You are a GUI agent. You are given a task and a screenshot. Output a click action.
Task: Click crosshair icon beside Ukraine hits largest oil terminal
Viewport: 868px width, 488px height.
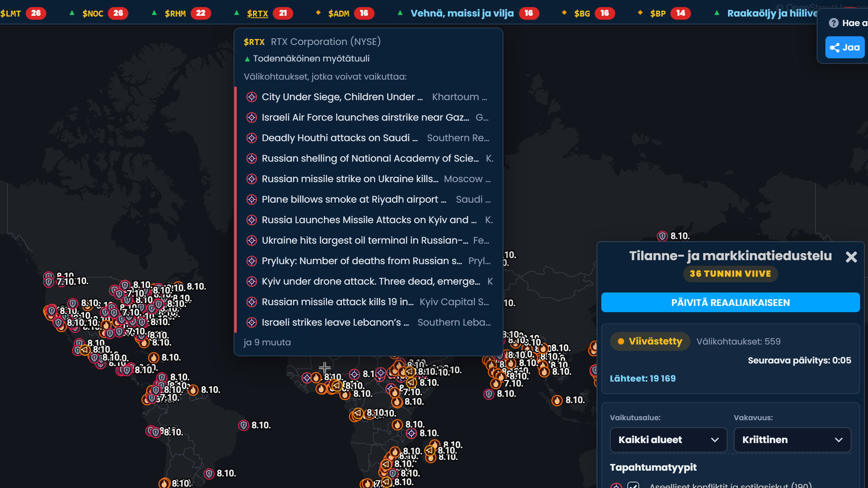click(x=252, y=241)
